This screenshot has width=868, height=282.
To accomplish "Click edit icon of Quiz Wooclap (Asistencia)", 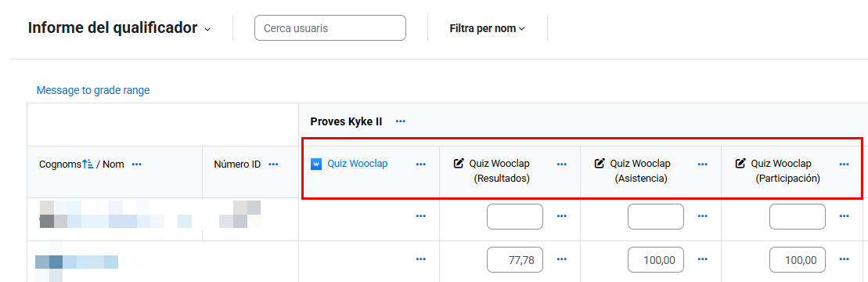I will coord(600,164).
